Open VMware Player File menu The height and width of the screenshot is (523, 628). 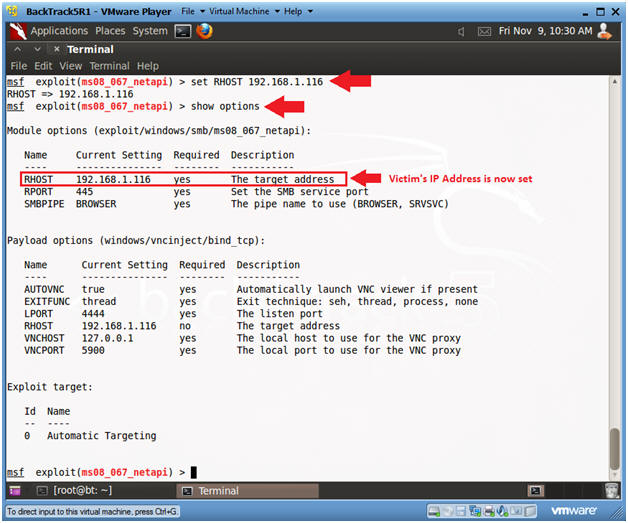coord(193,11)
